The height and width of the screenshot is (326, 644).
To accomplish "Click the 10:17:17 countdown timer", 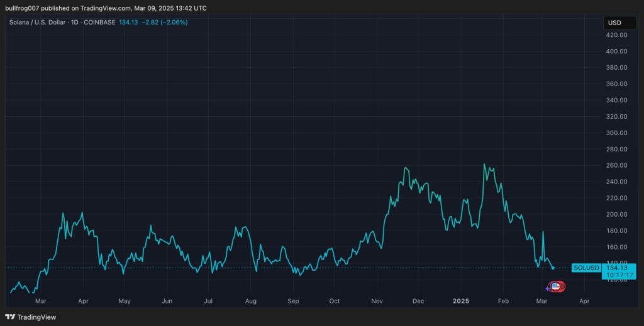I will (x=619, y=276).
